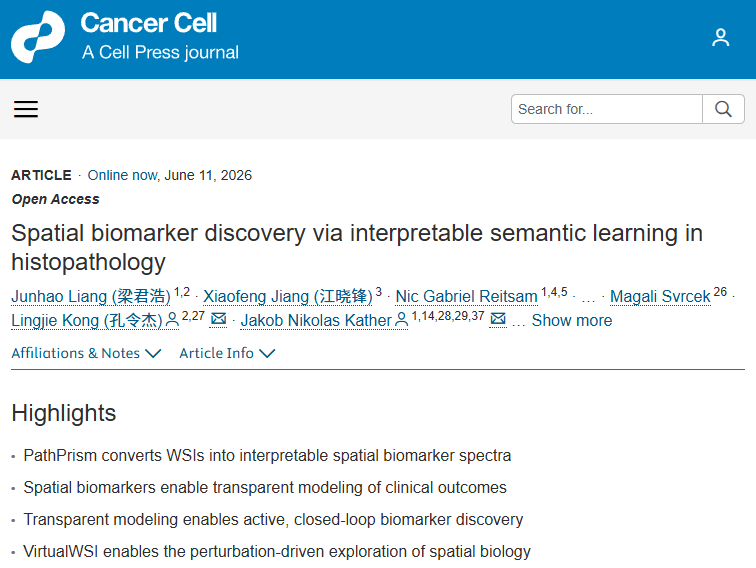The width and height of the screenshot is (756, 568).
Task: Click person icon beside Lingjie Kong's name
Action: click(x=172, y=320)
